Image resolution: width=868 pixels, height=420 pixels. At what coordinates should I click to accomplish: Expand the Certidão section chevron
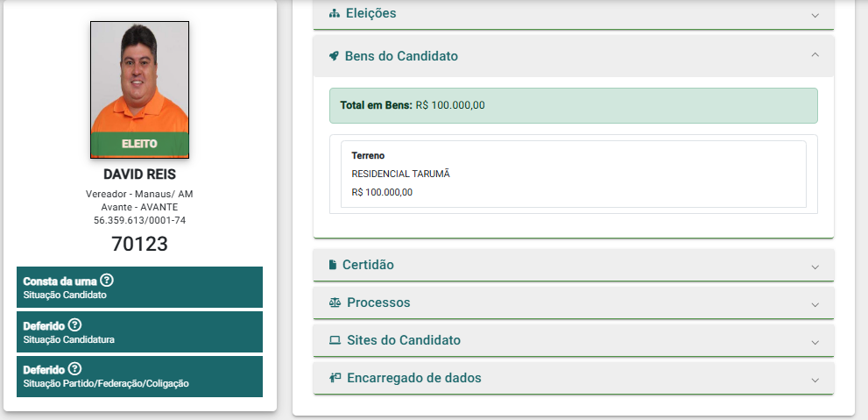click(815, 267)
